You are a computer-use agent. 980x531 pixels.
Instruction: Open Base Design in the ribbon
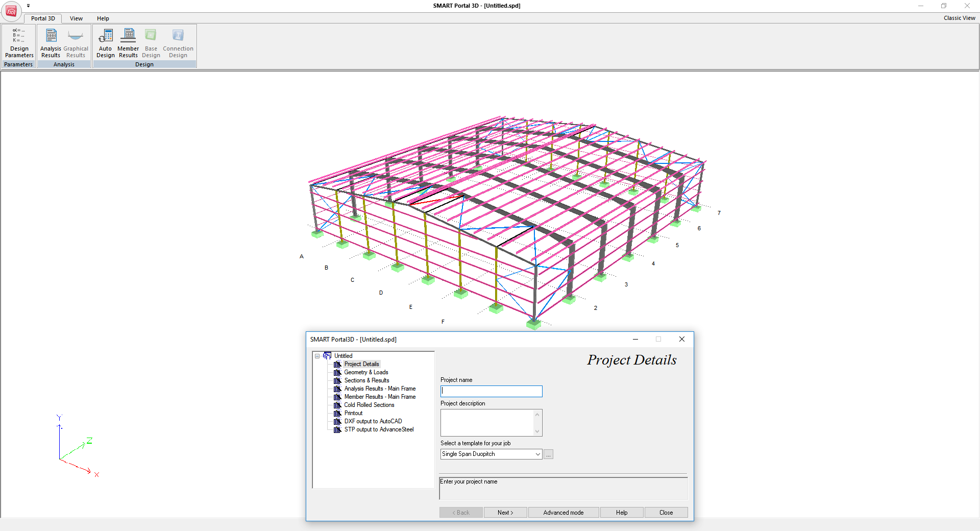[151, 43]
